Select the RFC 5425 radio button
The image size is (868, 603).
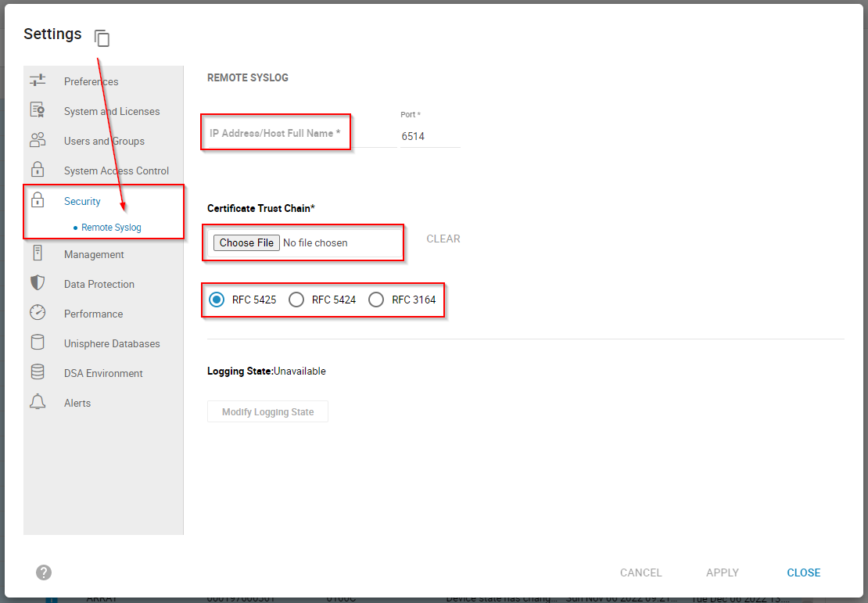(216, 300)
